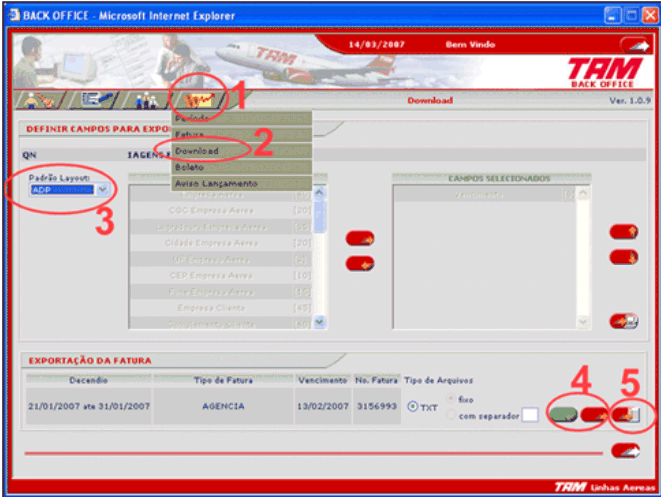
Task: Choose Boleto from the menu
Action: click(242, 167)
